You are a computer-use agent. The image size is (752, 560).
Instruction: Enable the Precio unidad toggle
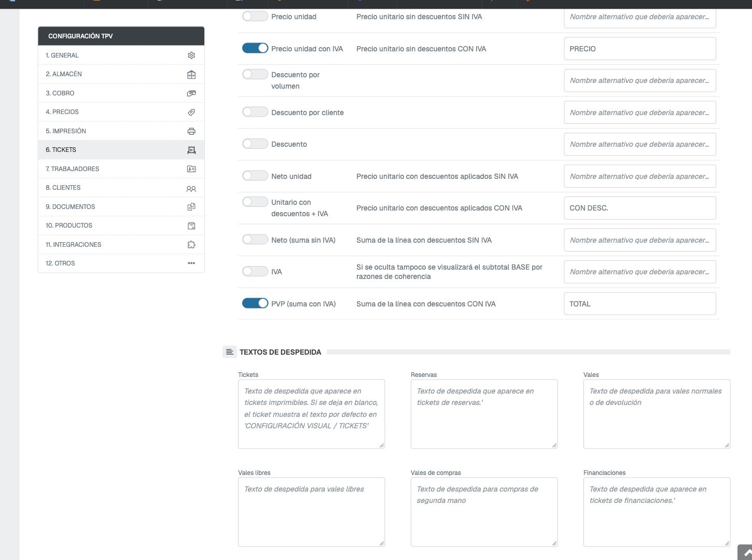tap(255, 16)
